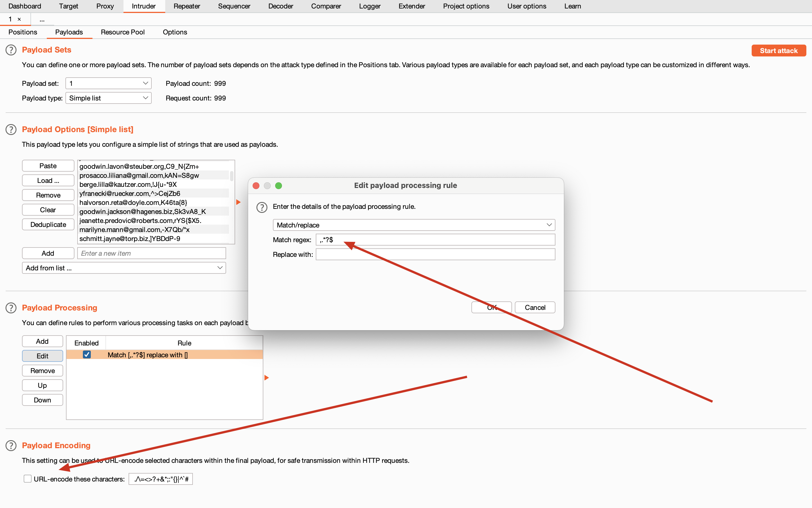Click URL-encode characters text field
Screen dimensions: 812x508
[x=160, y=479]
